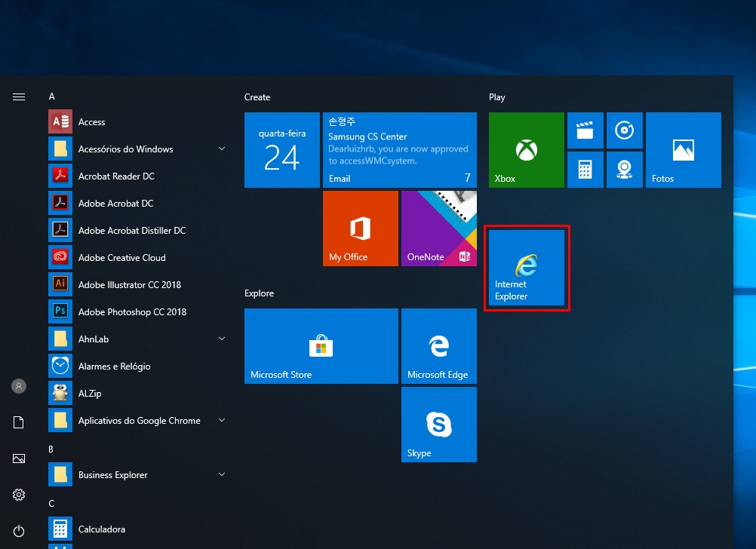Click the letter B header
Image resolution: width=756 pixels, height=549 pixels.
pos(51,449)
